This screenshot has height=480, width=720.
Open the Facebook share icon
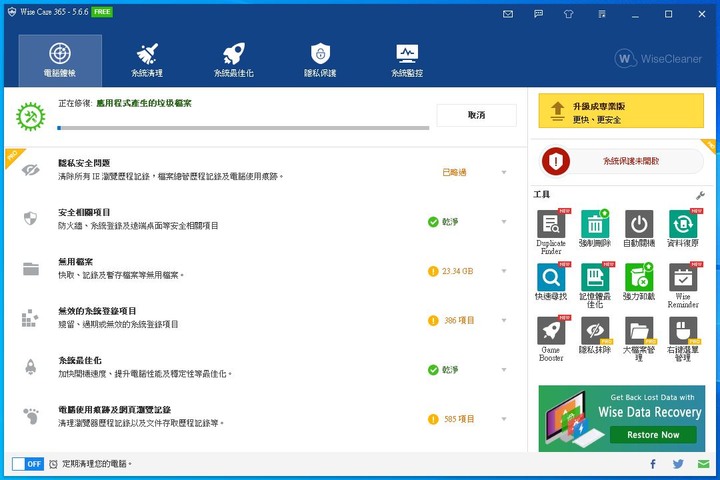[x=653, y=464]
